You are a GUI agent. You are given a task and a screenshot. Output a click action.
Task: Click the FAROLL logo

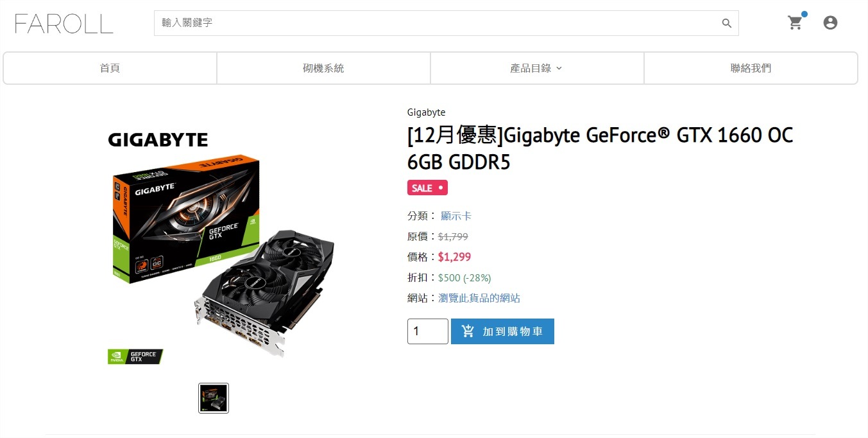[64, 23]
